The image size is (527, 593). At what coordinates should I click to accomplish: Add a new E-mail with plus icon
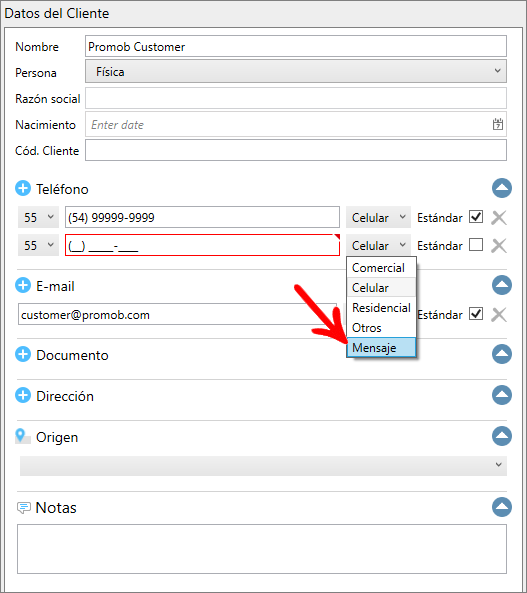23,285
